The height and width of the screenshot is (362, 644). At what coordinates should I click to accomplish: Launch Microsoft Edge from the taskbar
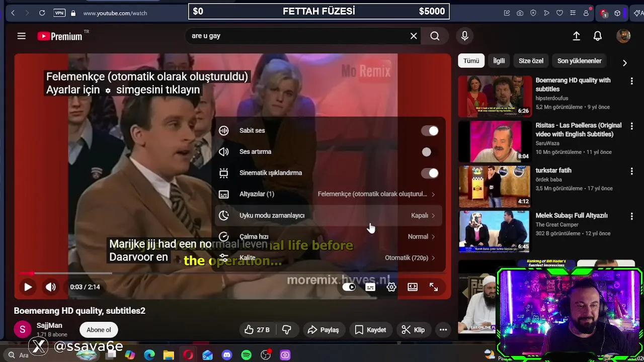[x=149, y=355]
